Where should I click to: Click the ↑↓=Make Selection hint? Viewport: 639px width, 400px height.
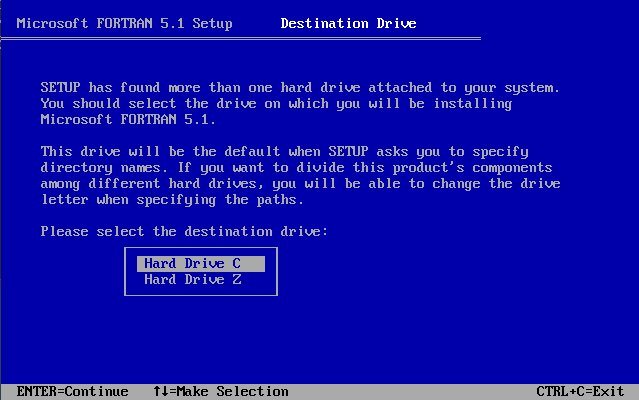(x=220, y=391)
